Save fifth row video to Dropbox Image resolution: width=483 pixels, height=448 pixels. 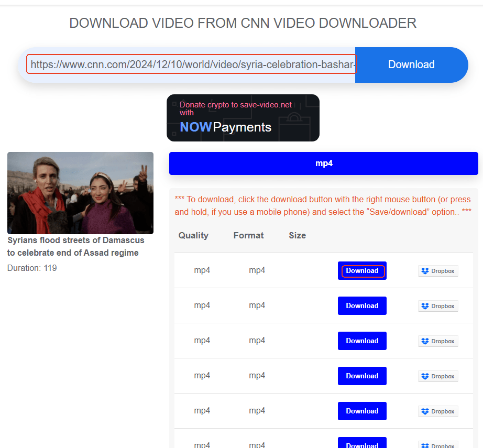point(438,412)
